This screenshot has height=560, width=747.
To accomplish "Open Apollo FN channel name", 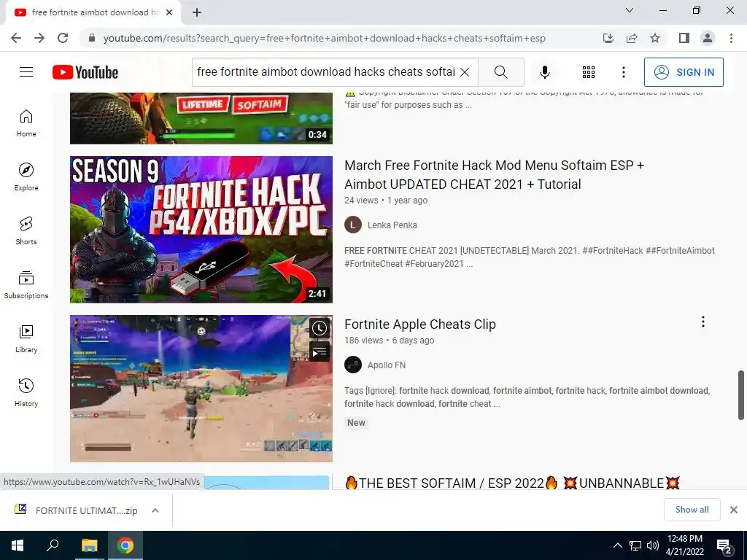I will [387, 365].
